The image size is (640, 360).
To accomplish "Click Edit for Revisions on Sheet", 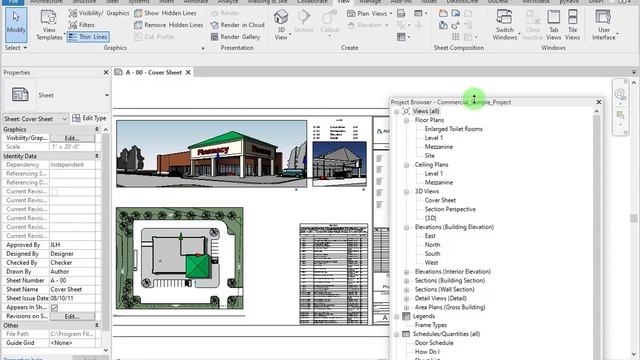I will pos(72,316).
